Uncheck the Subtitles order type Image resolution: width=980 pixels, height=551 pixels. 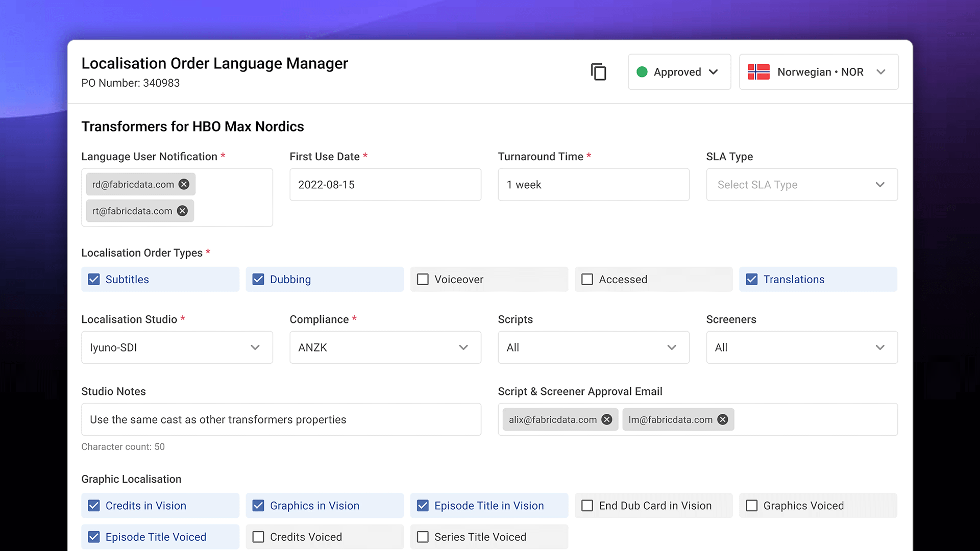tap(94, 280)
